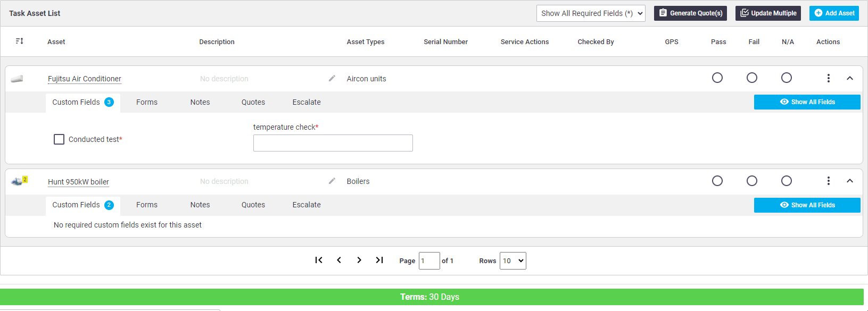The height and width of the screenshot is (311, 868).
Task: Mark Fujitsu Air Conditioner as Fail
Action: tap(752, 78)
